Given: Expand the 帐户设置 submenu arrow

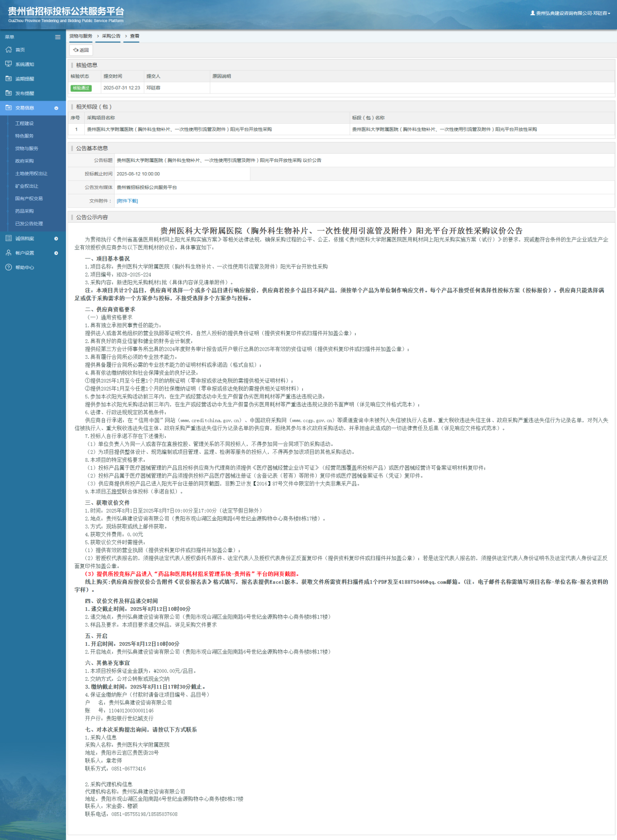Looking at the screenshot, I should click(56, 253).
